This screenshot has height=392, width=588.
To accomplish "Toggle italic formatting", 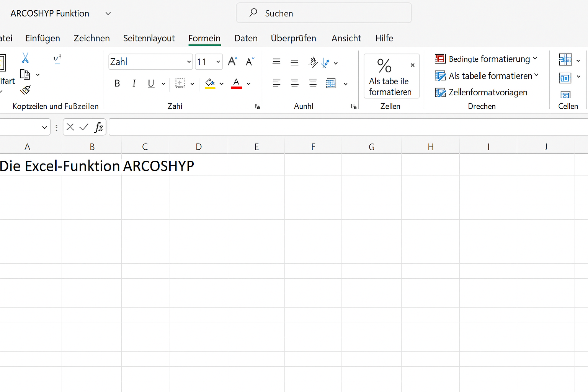I will (x=134, y=83).
